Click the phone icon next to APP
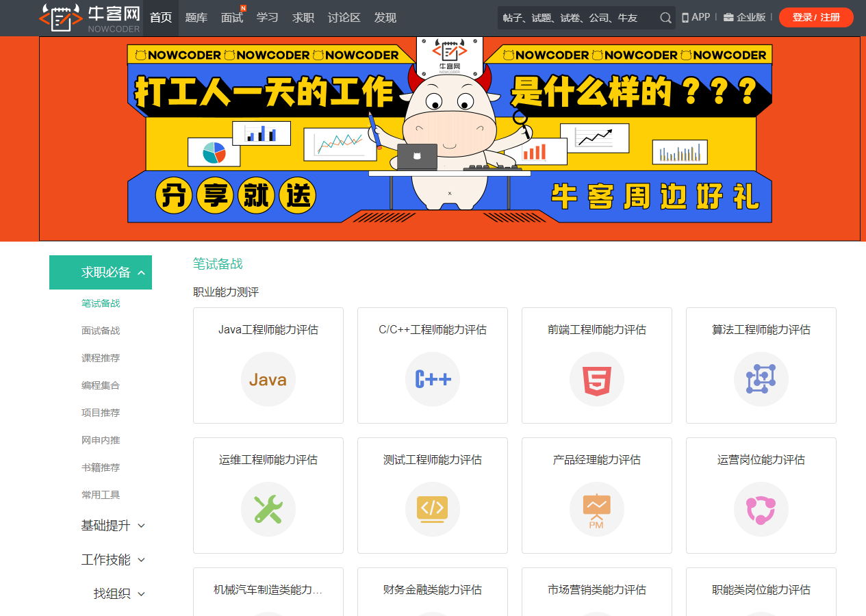Image resolution: width=866 pixels, height=616 pixels. coord(685,17)
